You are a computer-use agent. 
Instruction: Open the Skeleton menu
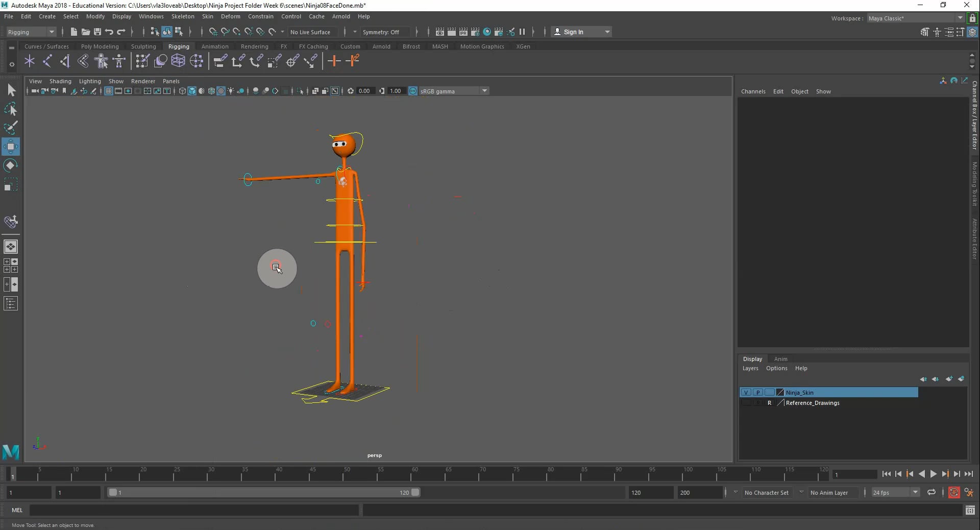[x=182, y=16]
